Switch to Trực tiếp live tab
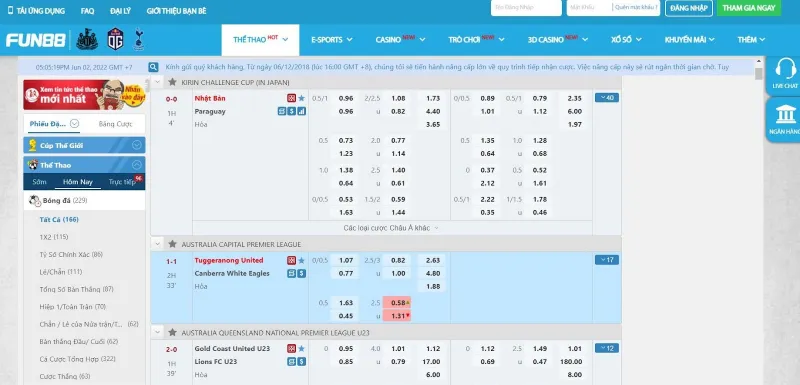 [x=122, y=182]
